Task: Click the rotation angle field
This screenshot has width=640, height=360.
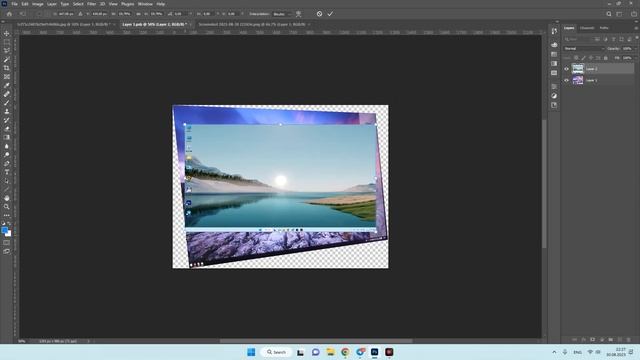Action: pyautogui.click(x=180, y=14)
